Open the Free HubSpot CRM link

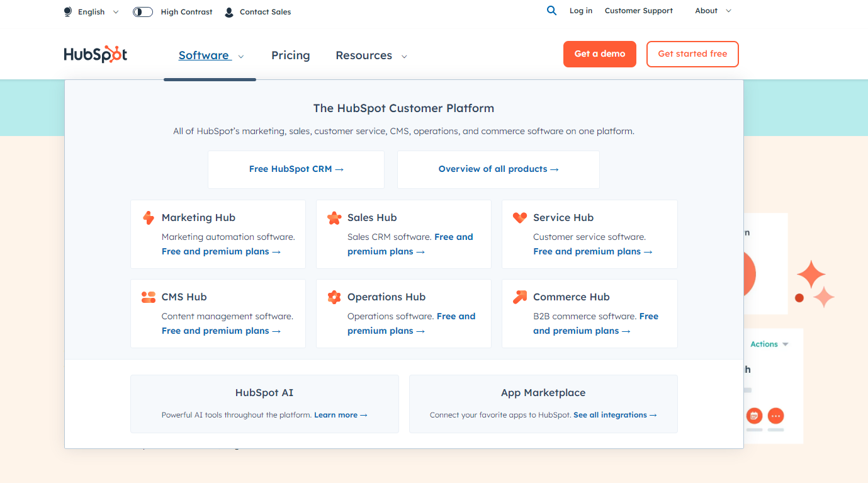click(296, 169)
